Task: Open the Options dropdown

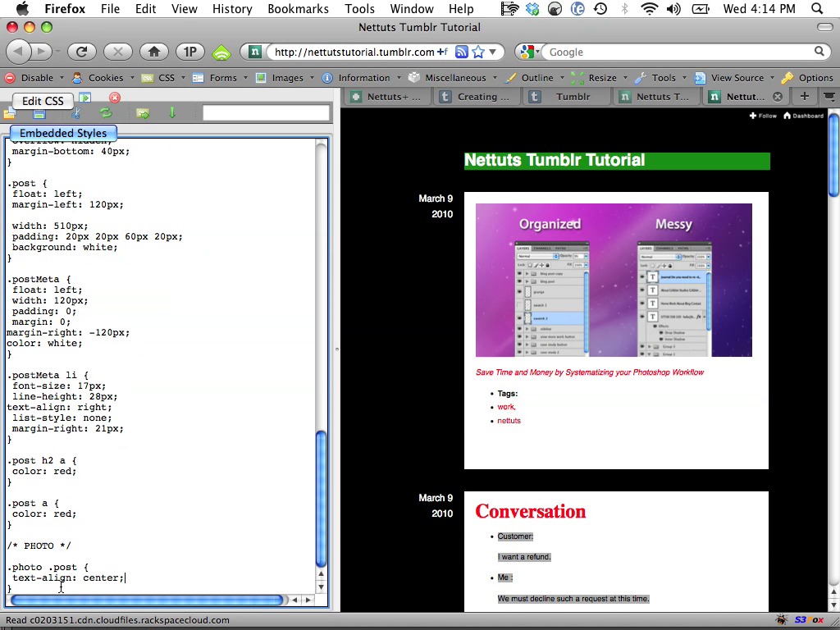Action: point(807,78)
